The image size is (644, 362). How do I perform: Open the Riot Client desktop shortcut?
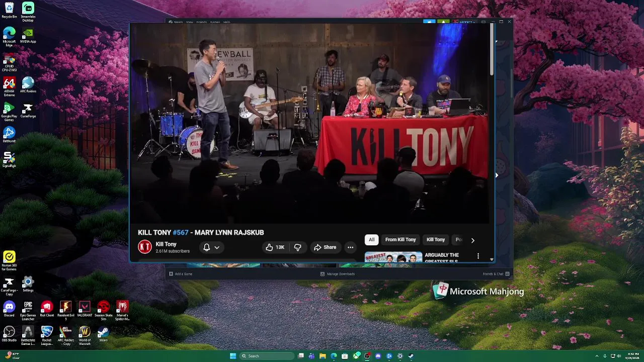(x=47, y=309)
